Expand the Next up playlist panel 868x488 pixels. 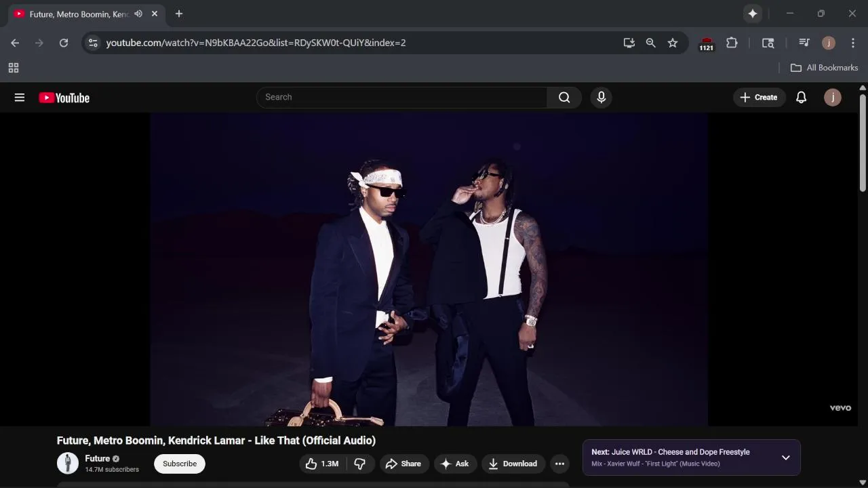(785, 457)
